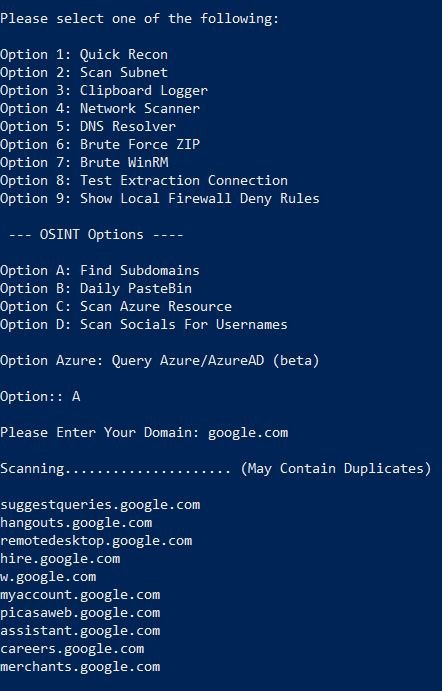Select the Option A: Find Subdomains line
Image resolution: width=442 pixels, height=691 pixels.
100,271
